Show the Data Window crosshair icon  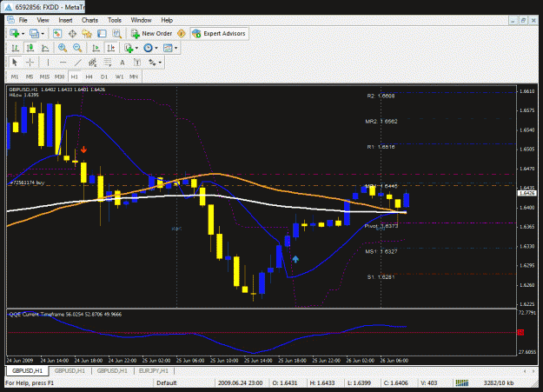[72, 34]
